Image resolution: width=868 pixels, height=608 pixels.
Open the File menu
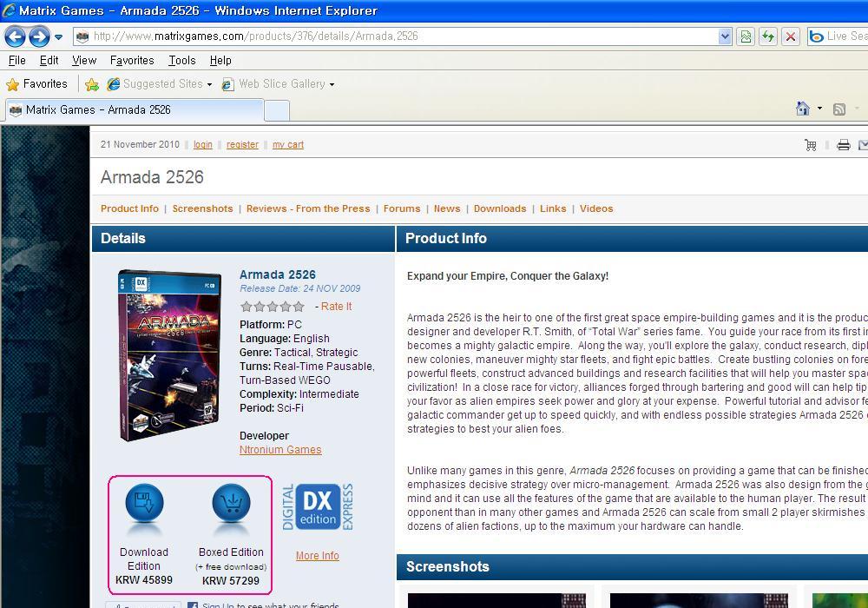(x=17, y=60)
